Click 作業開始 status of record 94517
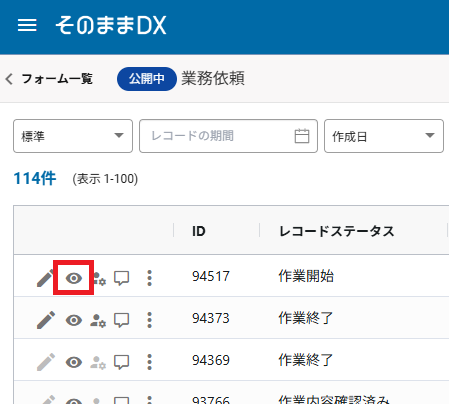Screen dimensions: 449x404 coord(306,276)
